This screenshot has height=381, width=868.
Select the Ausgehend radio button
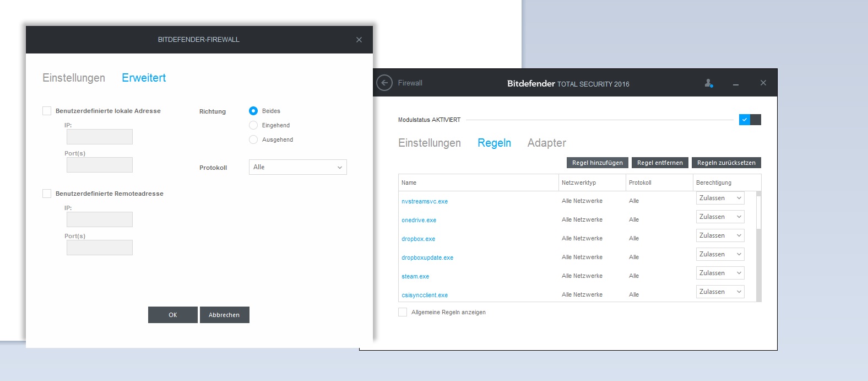pos(253,139)
